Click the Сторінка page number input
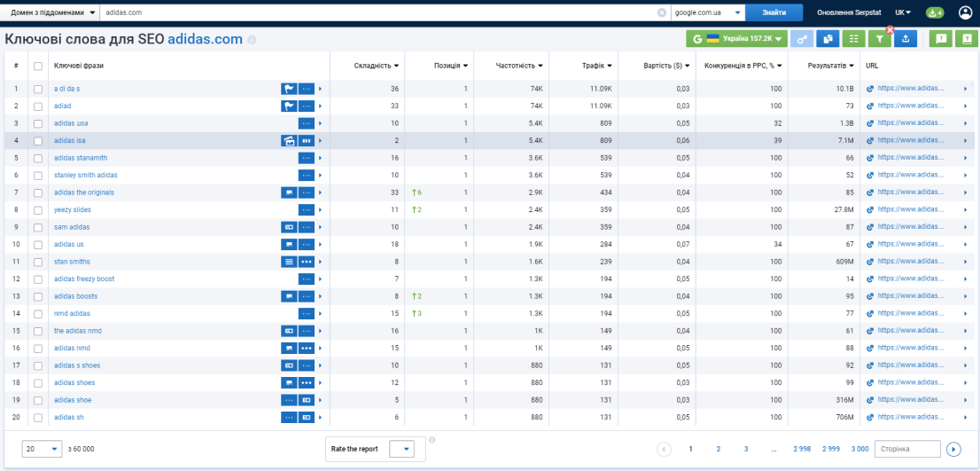Viewport: 980px width, 471px height. 907,449
